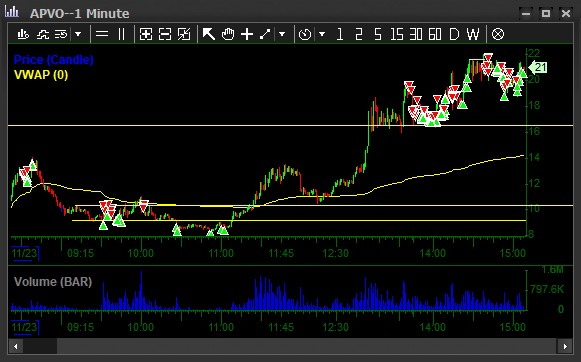Add a vertical line to chart
Viewport: 581px width, 362px height.
tap(121, 34)
